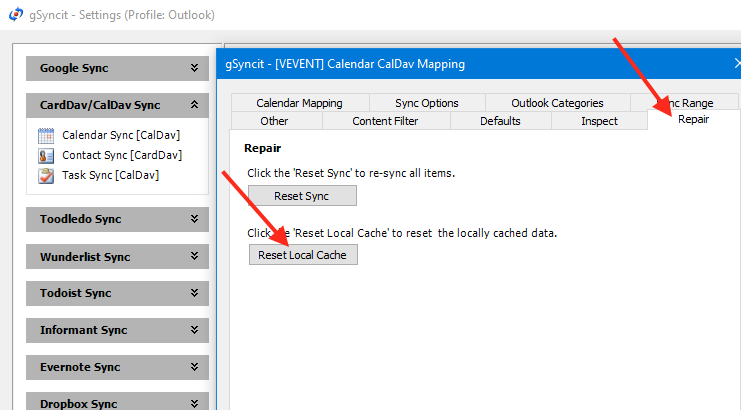Open Calendar Sync [CalDav] calendar icon

point(46,136)
